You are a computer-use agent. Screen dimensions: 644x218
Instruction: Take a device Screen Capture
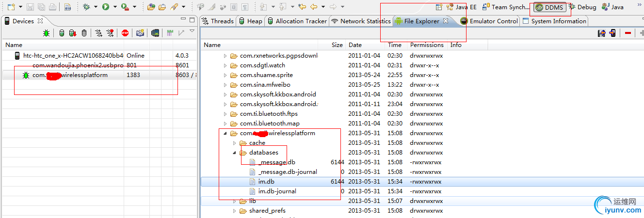[x=140, y=33]
